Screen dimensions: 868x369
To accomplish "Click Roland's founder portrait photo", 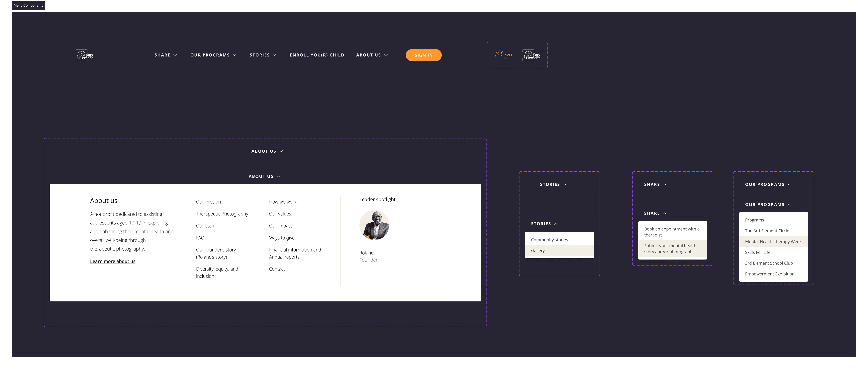I will point(374,225).
